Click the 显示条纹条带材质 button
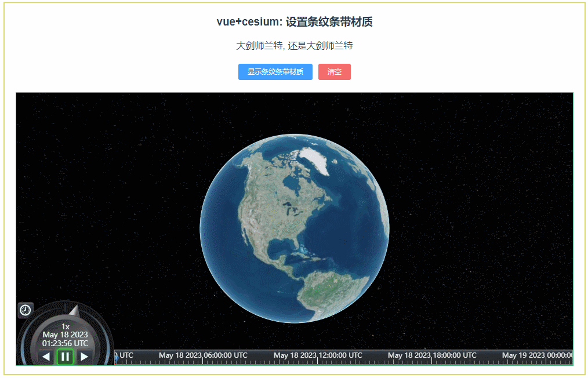Viewport: 588px width, 378px height. coord(275,72)
